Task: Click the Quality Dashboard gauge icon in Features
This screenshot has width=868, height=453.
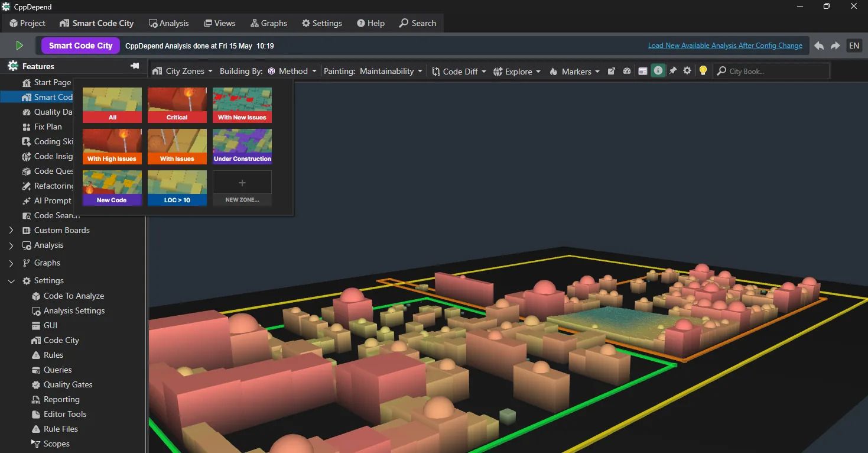Action: point(26,112)
